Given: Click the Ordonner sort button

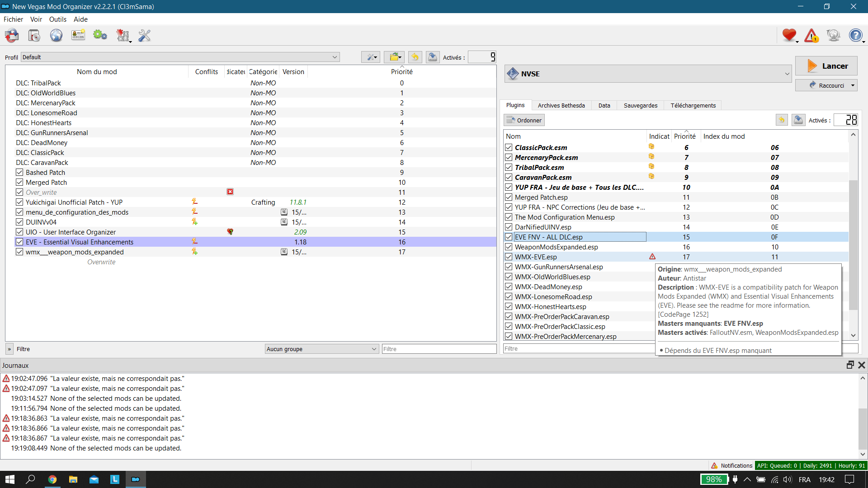Looking at the screenshot, I should [524, 120].
